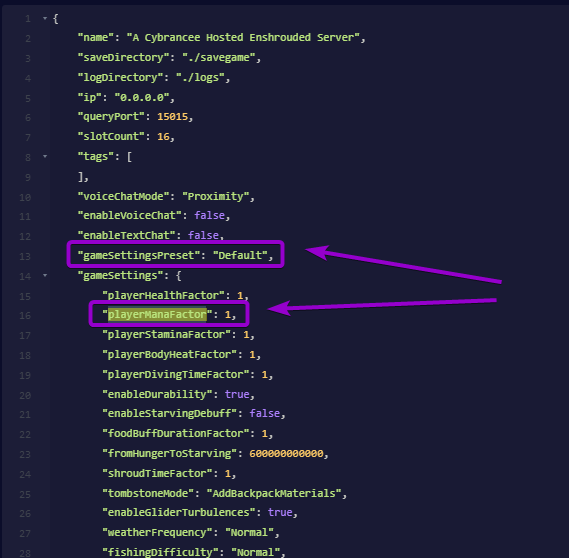Click the "logDirectory" key
Screen dimensions: 569x558
click(x=120, y=77)
